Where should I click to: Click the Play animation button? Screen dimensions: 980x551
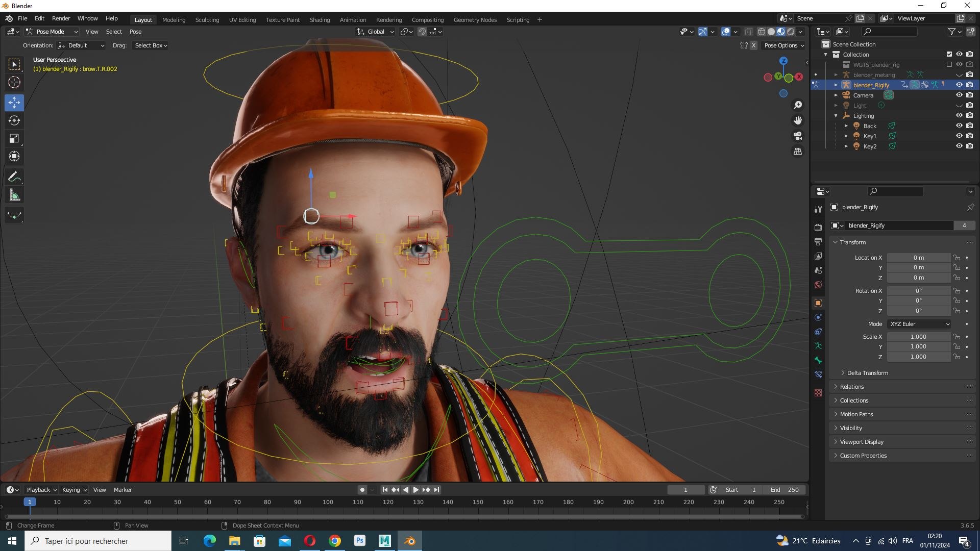tap(415, 490)
